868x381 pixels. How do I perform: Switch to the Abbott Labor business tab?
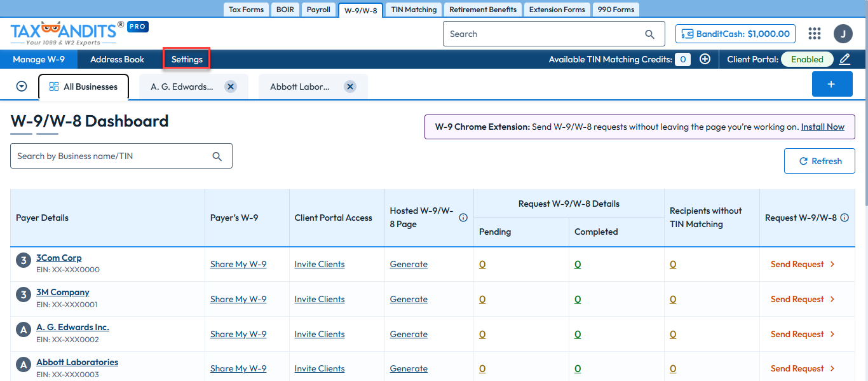point(300,87)
